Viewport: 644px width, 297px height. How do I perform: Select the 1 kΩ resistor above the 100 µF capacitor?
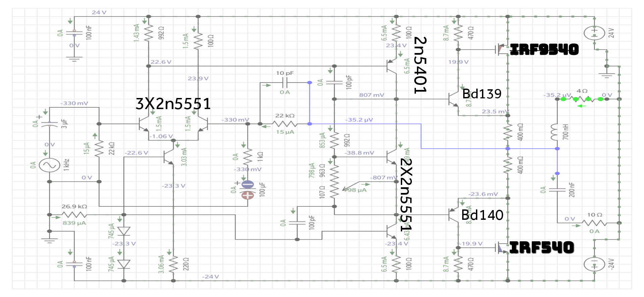point(248,157)
